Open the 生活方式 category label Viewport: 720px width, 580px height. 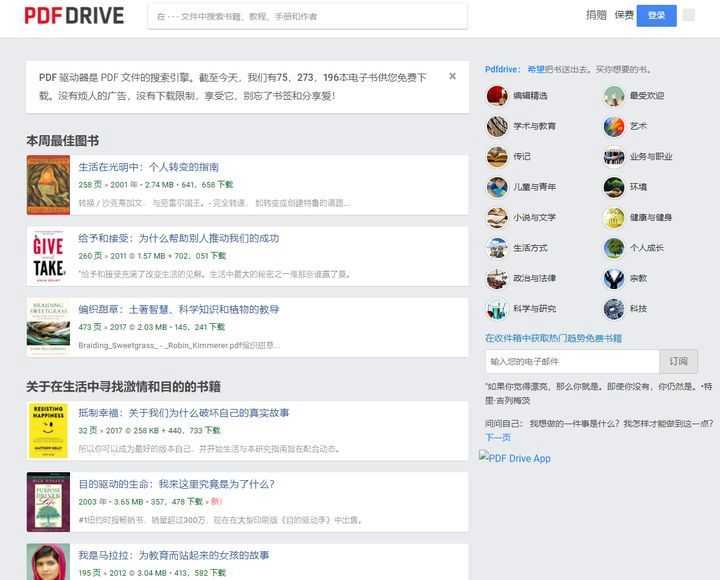[x=530, y=248]
